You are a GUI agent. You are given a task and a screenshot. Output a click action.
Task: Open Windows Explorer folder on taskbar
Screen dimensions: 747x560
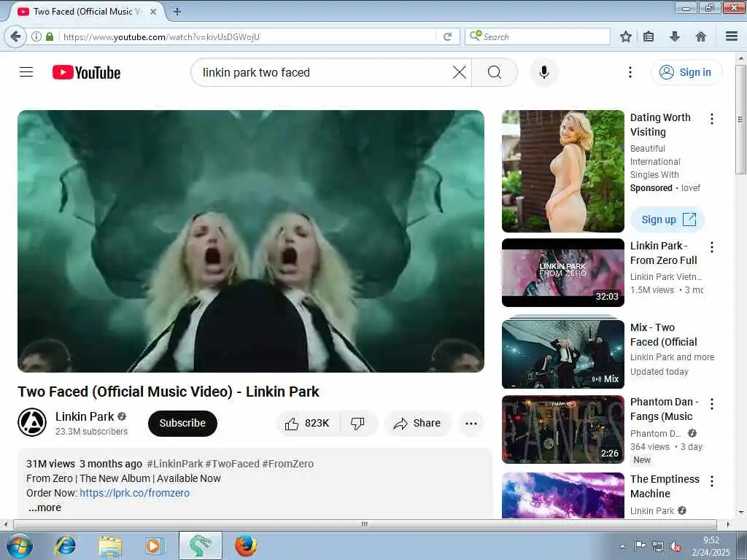(x=110, y=545)
